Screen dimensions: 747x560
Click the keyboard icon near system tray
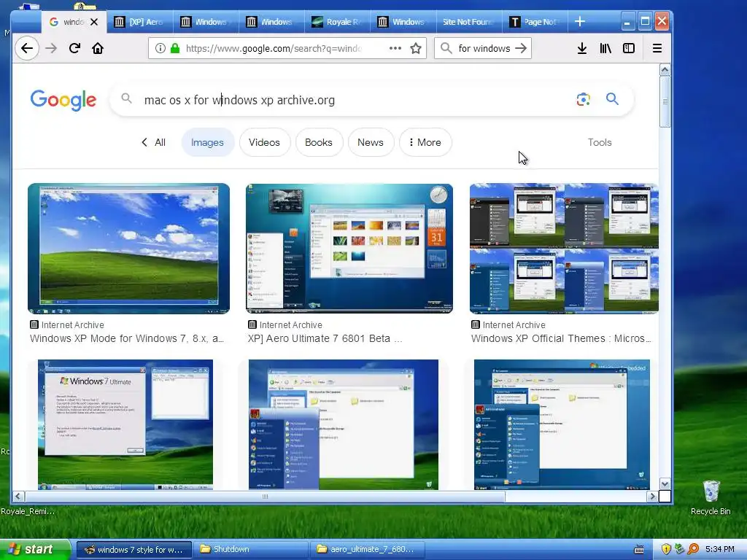pyautogui.click(x=639, y=550)
